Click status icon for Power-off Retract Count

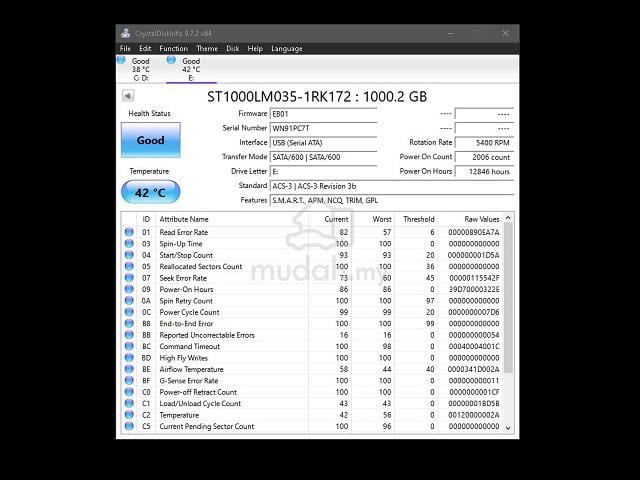coord(129,392)
